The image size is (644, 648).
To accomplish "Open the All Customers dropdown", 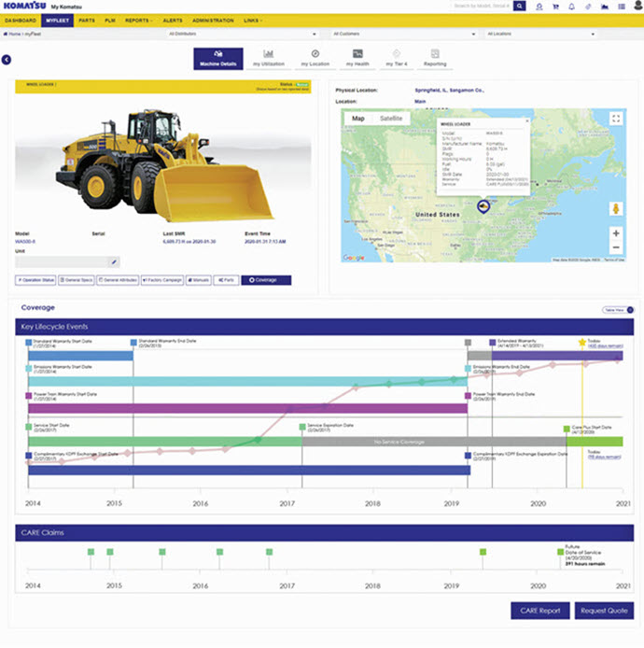I will [x=397, y=34].
